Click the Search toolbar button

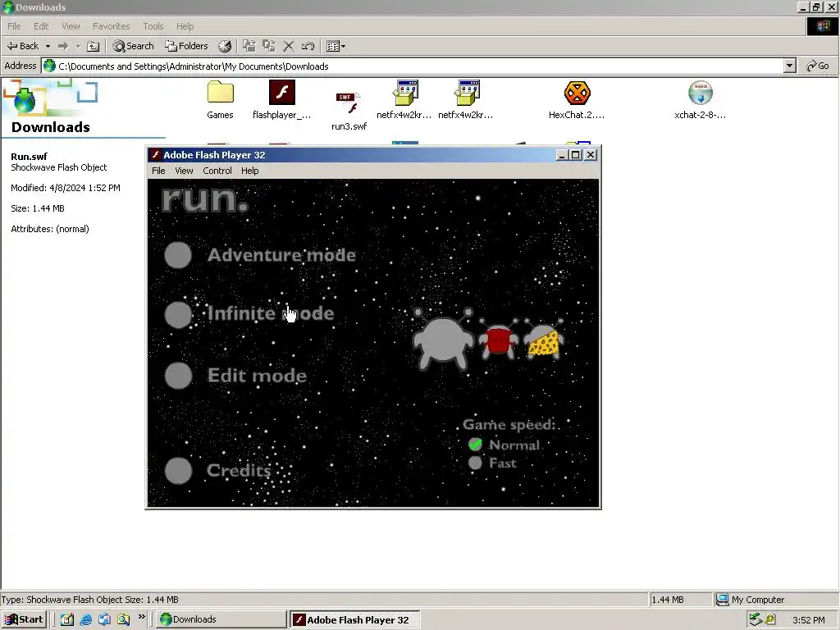pos(134,46)
